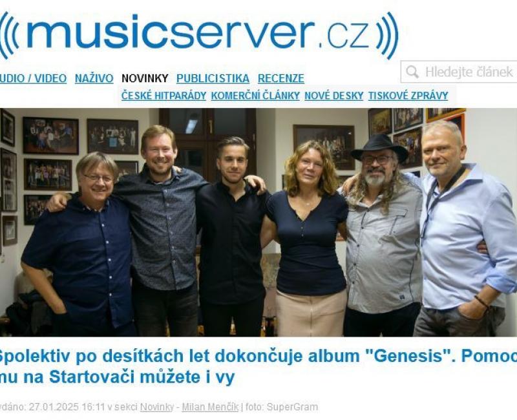Click the band group photo

pyautogui.click(x=258, y=222)
